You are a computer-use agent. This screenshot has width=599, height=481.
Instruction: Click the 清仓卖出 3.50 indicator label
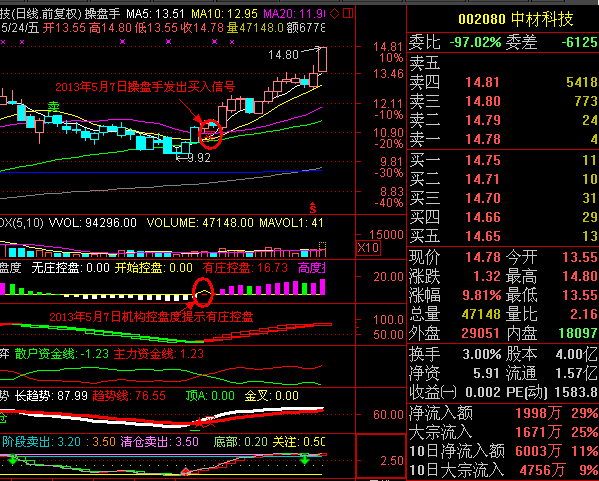[x=160, y=442]
